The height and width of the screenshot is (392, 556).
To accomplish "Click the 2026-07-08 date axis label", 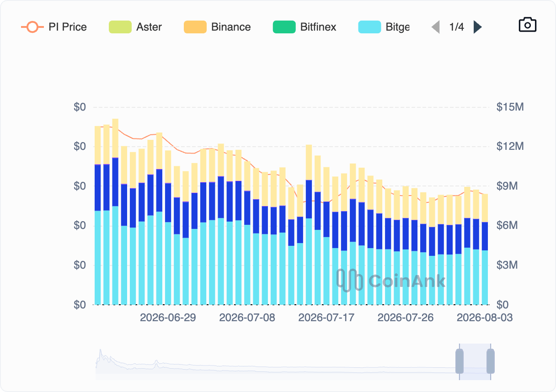I will click(x=247, y=318).
